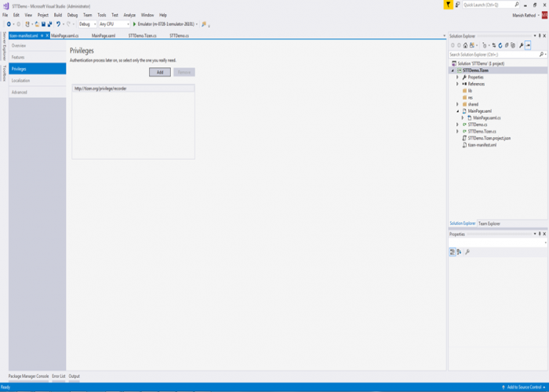The image size is (549, 392).
Task: Click the Refresh icon in Solution Explorer
Action: tap(500, 45)
